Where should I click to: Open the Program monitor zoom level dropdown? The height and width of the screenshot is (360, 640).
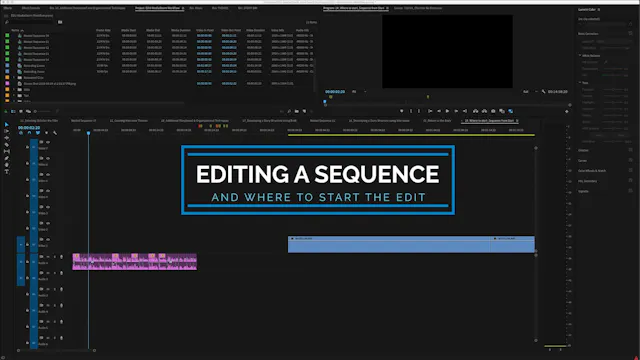(x=358, y=92)
